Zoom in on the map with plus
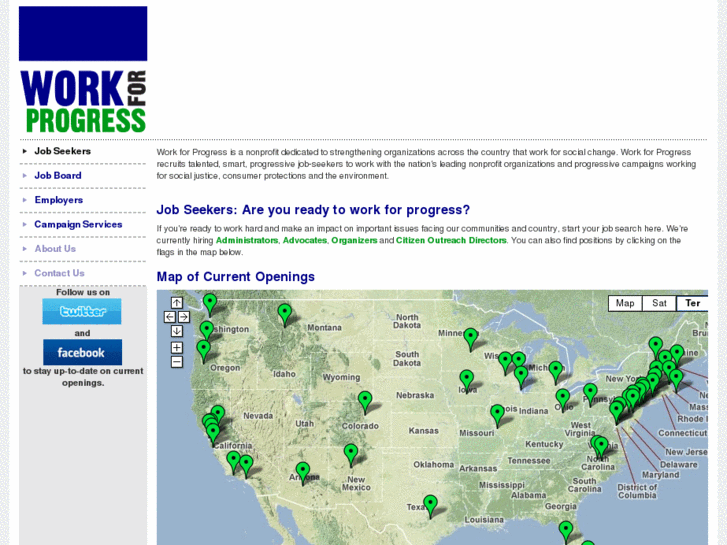Image resolution: width=727 pixels, height=545 pixels. click(x=177, y=347)
